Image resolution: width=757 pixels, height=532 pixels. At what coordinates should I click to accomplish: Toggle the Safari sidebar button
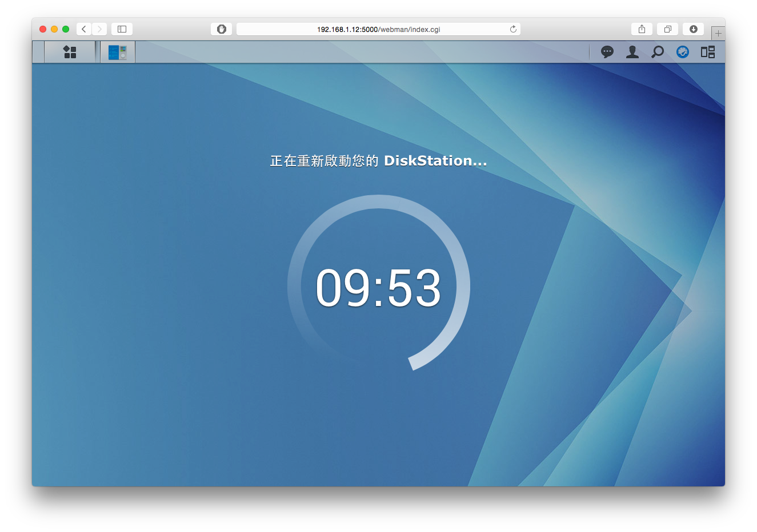click(122, 29)
